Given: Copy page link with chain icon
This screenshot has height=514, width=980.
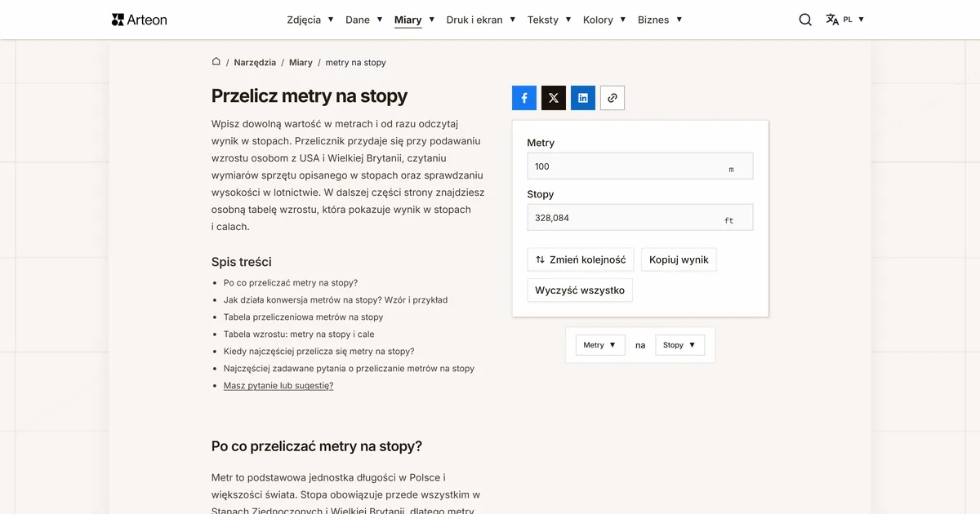Looking at the screenshot, I should pyautogui.click(x=612, y=98).
